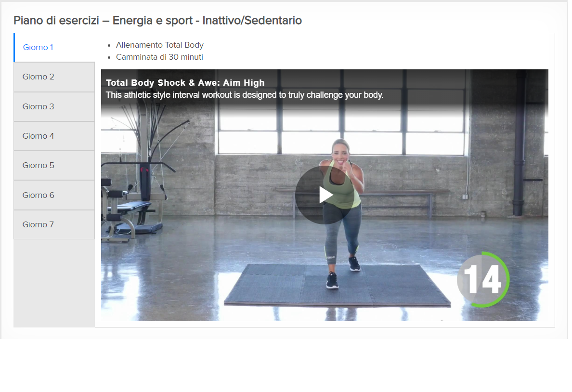
Task: Open the Giorno 3 tab
Action: click(x=54, y=106)
